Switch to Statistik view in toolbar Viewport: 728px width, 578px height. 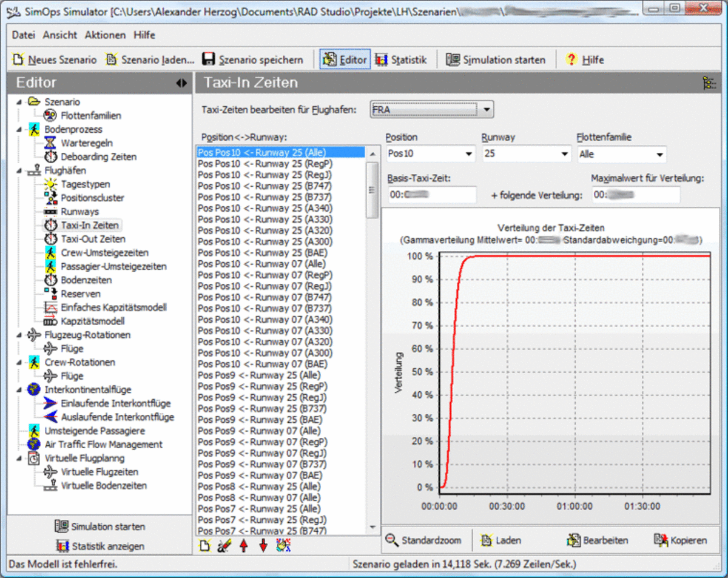[401, 59]
